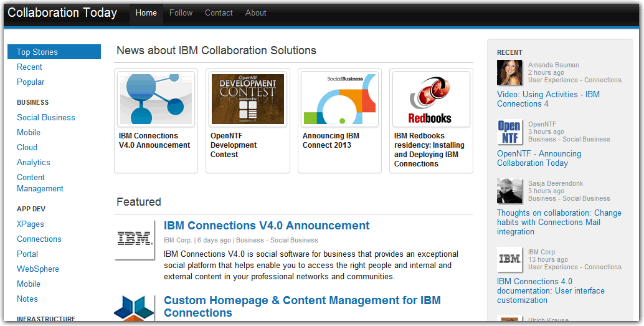Click the Amanda Bauman author name
Viewport: 644px width, 326px height.
tap(553, 65)
